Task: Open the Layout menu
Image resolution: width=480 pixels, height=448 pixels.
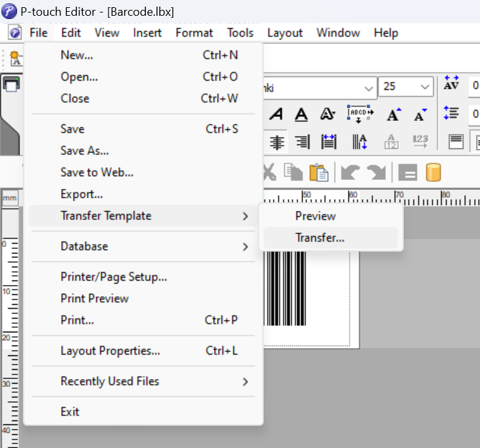Action: pyautogui.click(x=285, y=33)
